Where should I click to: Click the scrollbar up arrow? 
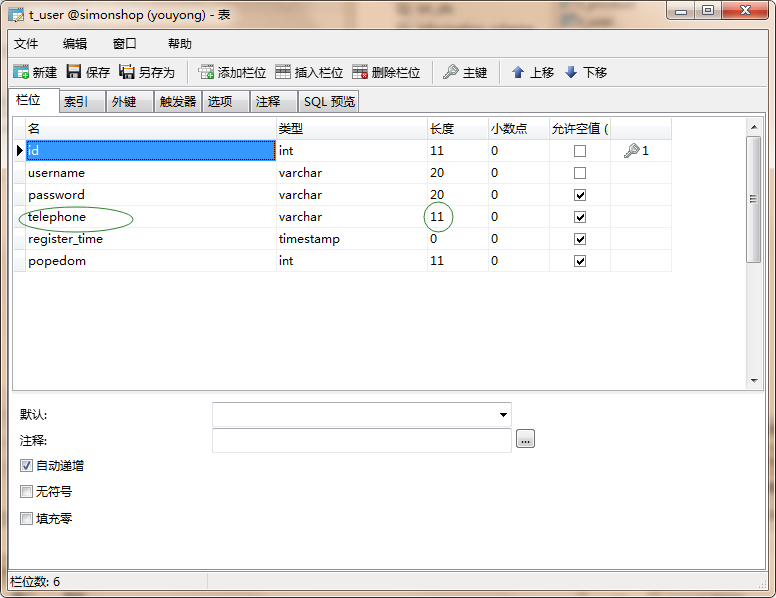pos(754,127)
